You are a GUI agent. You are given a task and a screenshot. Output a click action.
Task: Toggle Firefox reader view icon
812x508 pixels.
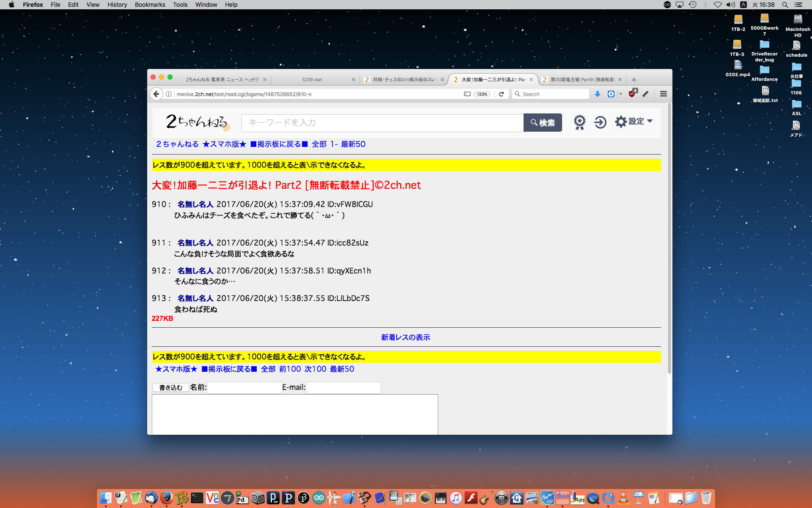pyautogui.click(x=467, y=94)
